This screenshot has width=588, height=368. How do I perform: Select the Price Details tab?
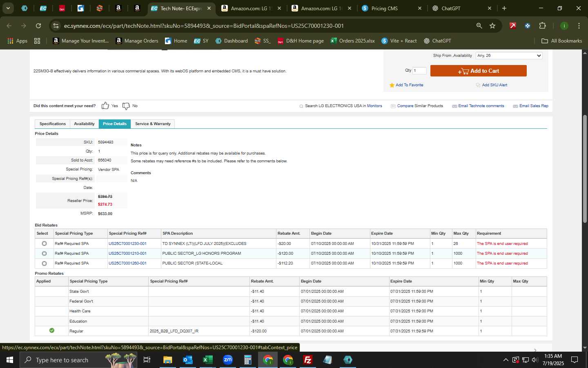115,124
